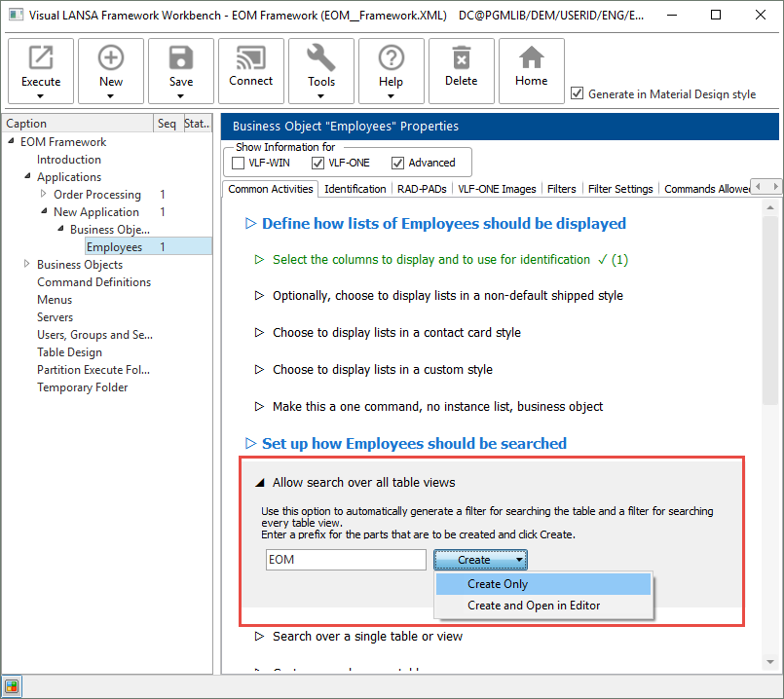Select Menus in the tree
Viewport: 784px width, 699px height.
click(x=55, y=299)
